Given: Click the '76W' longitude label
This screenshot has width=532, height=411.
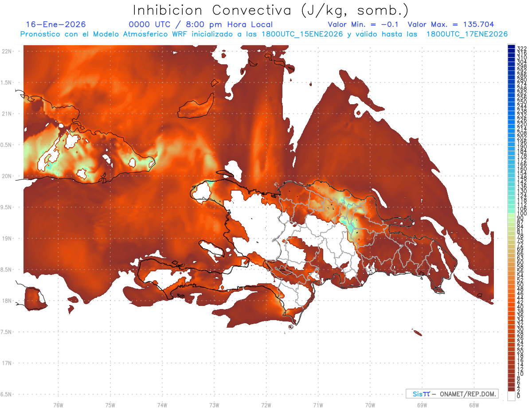Looking at the screenshot, I should [58, 405].
